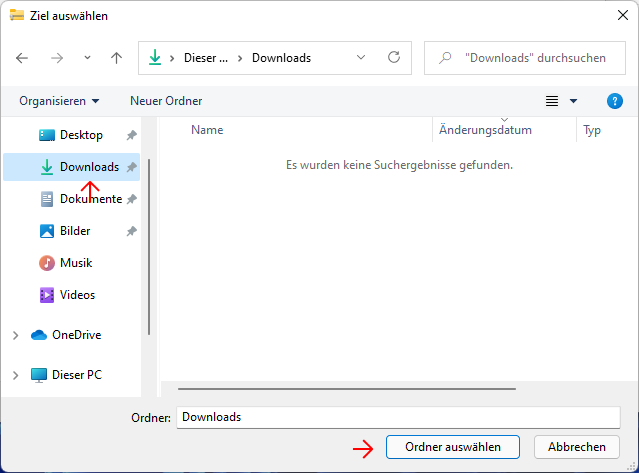
Task: Click the search magnifier icon
Action: coord(445,58)
